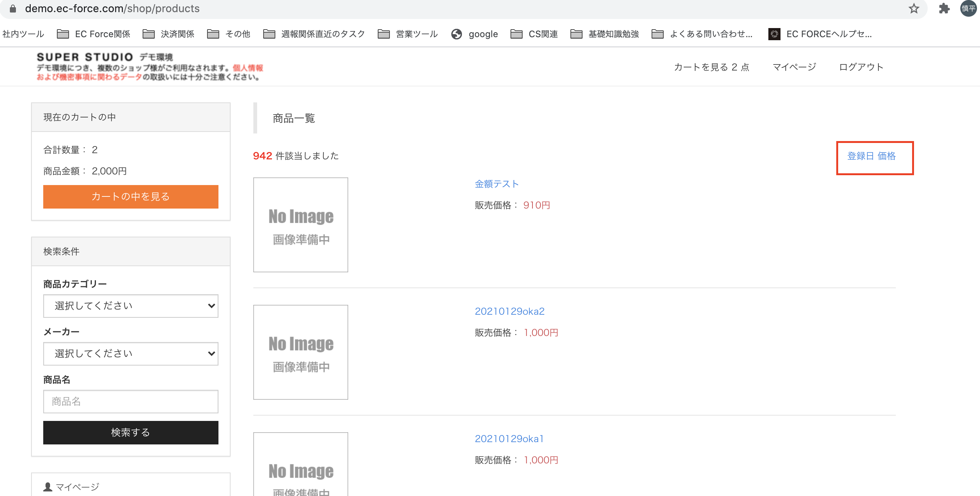Open the google bookmark
The image size is (980, 496).
point(474,34)
